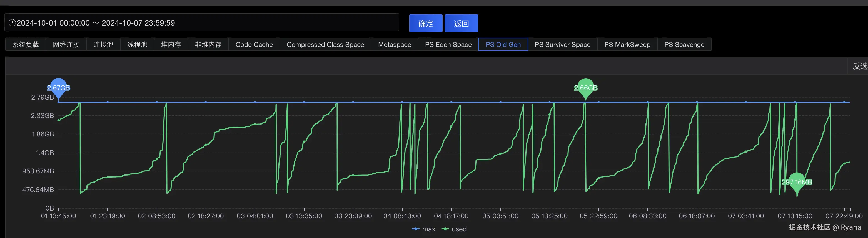Click the green 2.66GB peak marker pin

(x=586, y=88)
